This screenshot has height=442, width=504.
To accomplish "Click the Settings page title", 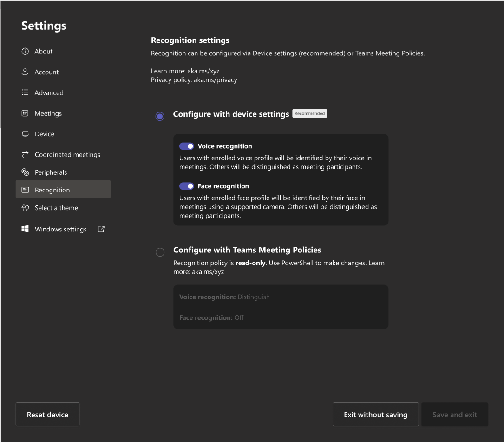I will pyautogui.click(x=44, y=26).
